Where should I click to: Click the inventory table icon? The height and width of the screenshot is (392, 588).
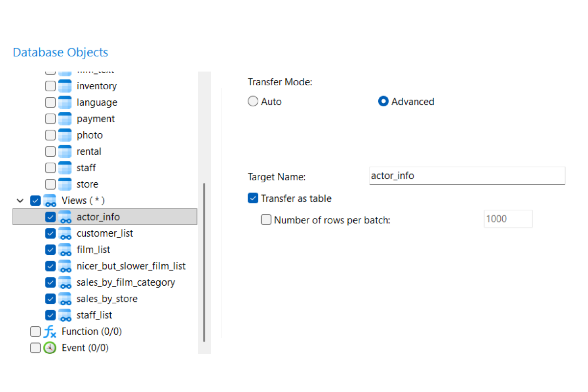coord(65,86)
